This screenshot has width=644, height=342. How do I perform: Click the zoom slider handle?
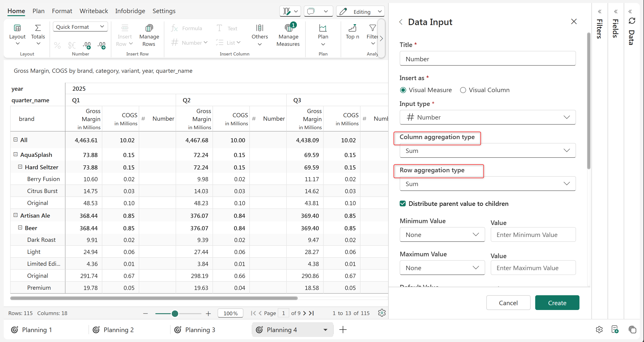(x=175, y=313)
